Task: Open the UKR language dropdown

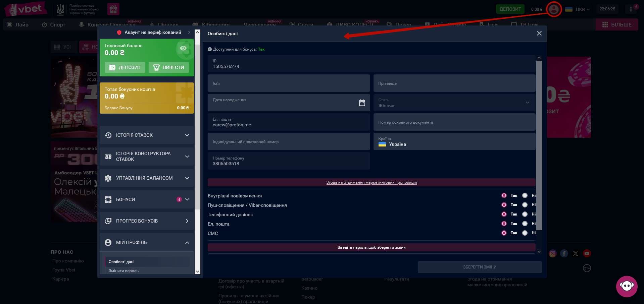Action: 578,9
